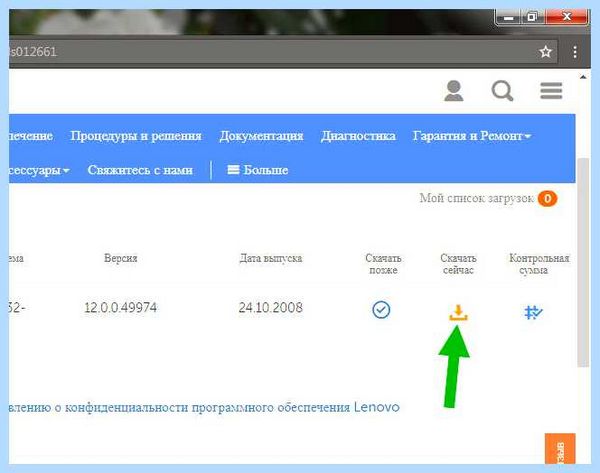Click the Скачать позже column header
This screenshot has height=473, width=600.
[383, 264]
